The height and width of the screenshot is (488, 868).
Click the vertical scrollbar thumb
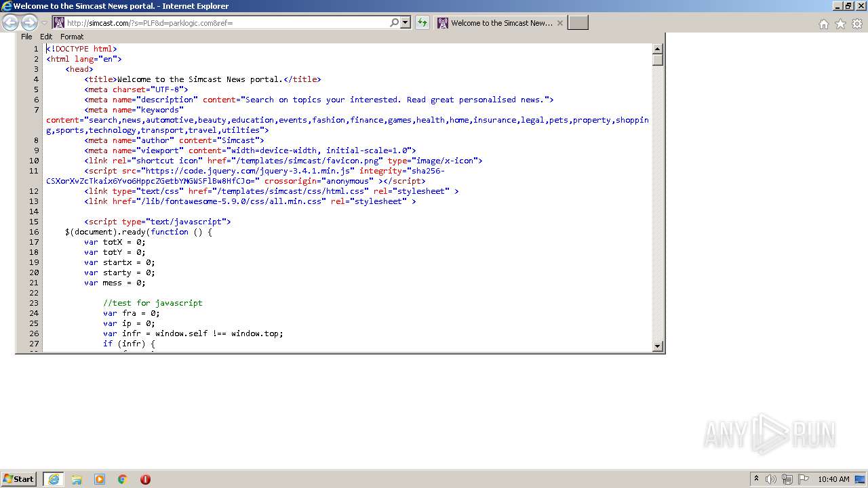657,60
